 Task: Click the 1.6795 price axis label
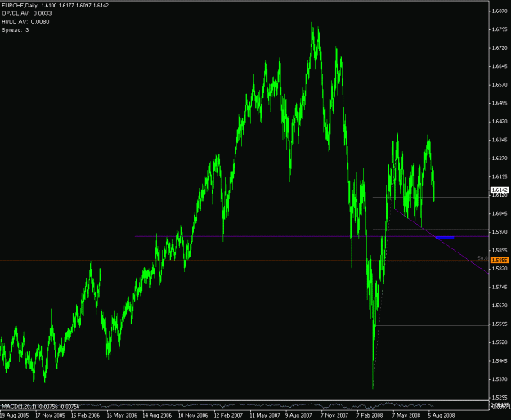click(x=500, y=29)
